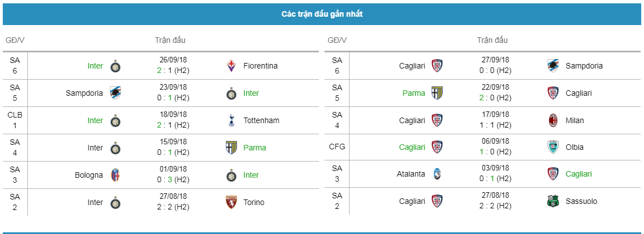Screen dimensions: 644x234
Task: Click the Tottenham club crest icon
Action: 231,120
